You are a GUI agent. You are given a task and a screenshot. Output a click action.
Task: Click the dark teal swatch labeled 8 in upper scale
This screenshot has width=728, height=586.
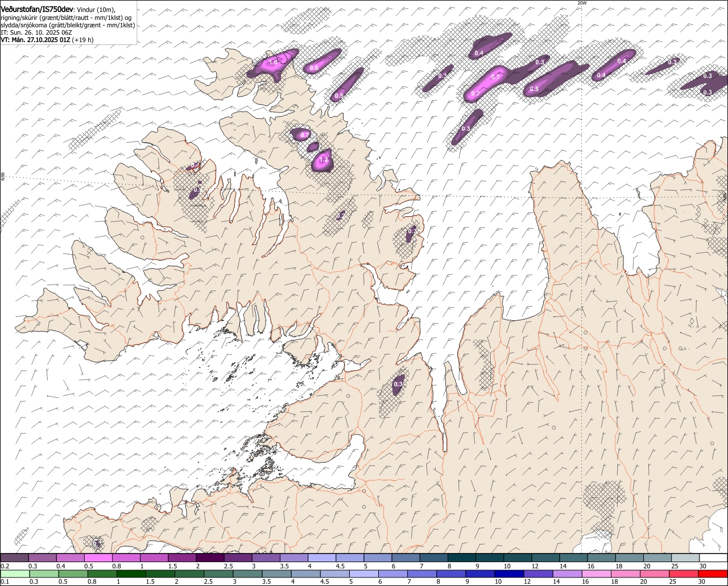(462, 558)
